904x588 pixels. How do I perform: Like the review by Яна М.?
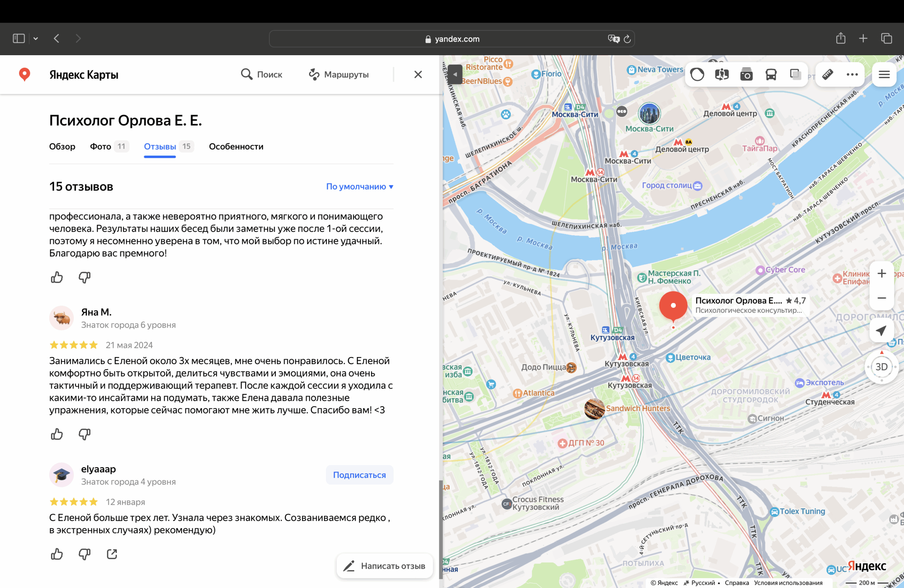pyautogui.click(x=57, y=434)
